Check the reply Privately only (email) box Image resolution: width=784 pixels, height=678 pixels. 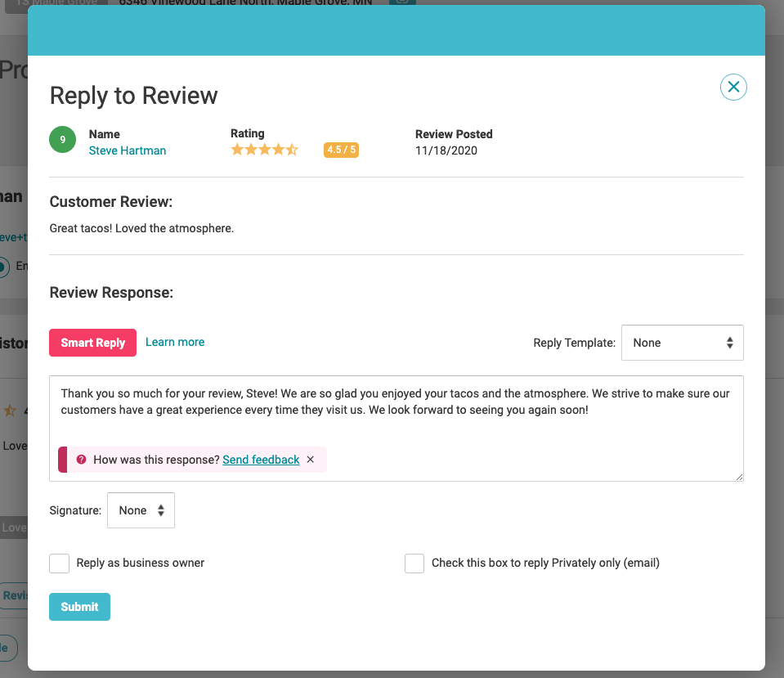(414, 564)
